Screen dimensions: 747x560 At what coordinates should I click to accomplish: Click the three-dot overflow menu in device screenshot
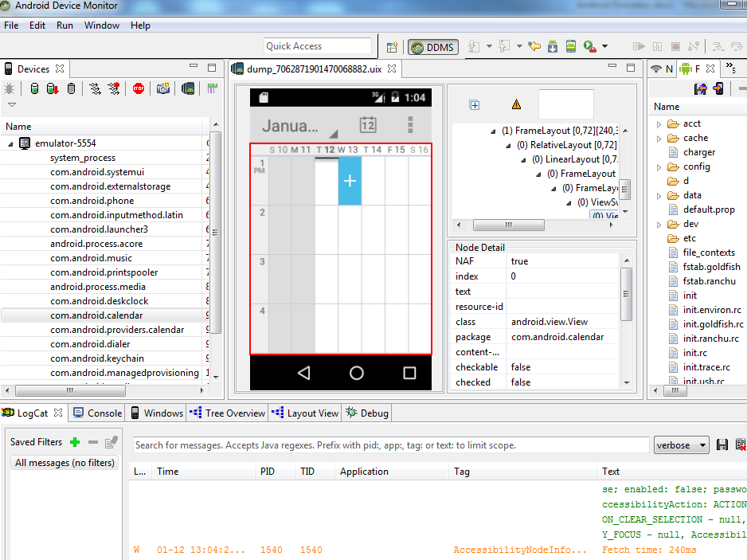(x=410, y=125)
